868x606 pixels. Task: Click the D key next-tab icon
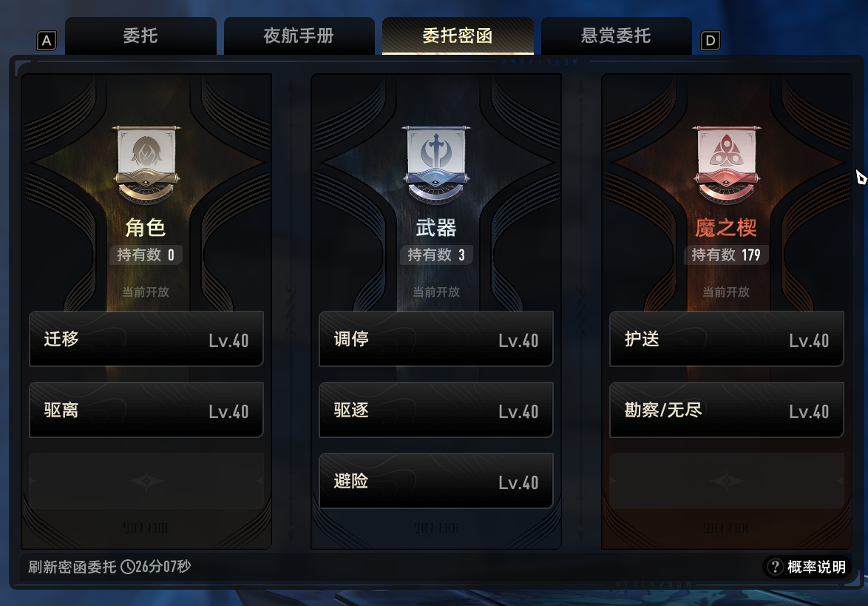pos(711,41)
